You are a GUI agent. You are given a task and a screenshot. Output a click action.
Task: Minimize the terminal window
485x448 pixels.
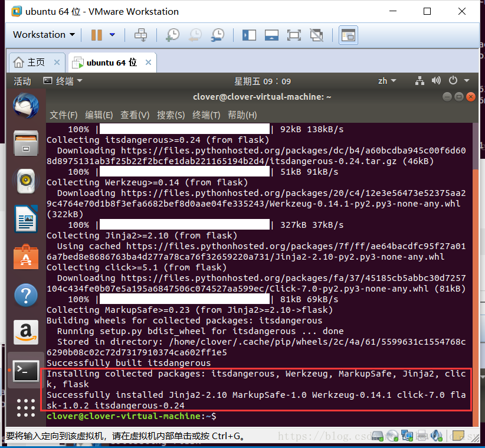coord(447,97)
